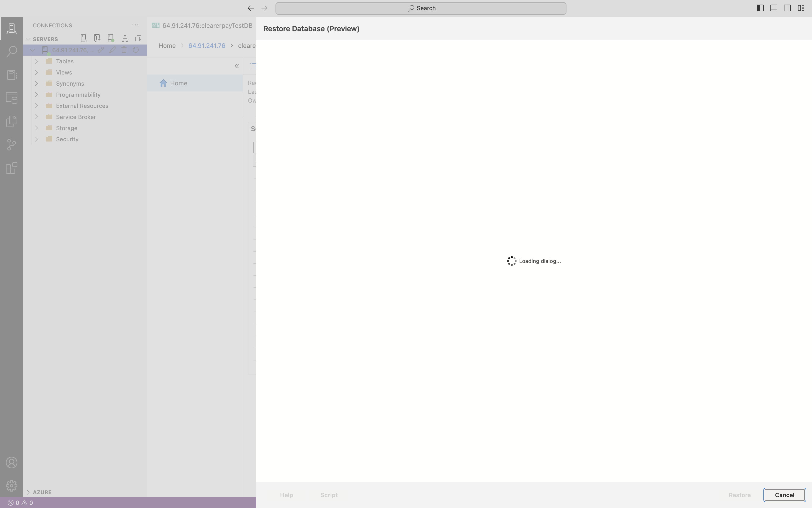Click the Show Active Connections icon

pos(111,39)
